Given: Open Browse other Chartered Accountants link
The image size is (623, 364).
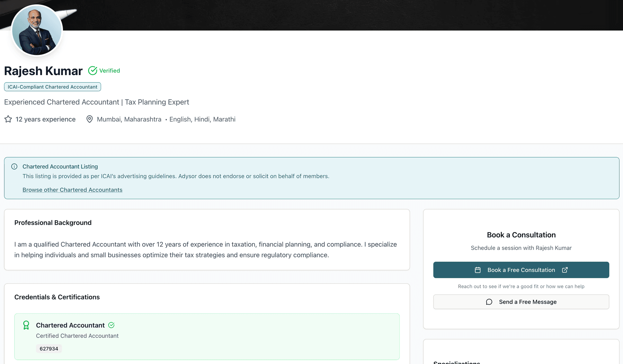Looking at the screenshot, I should (72, 190).
